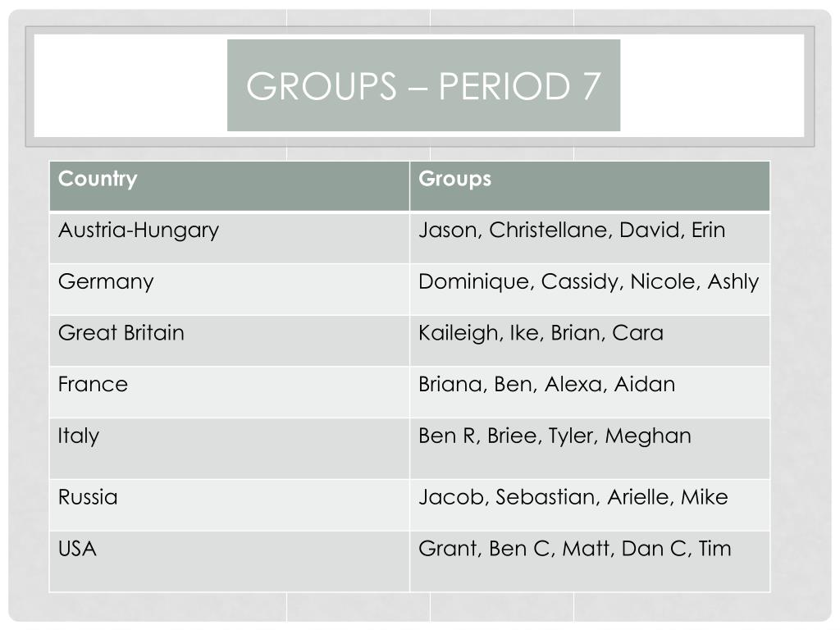
Task: Click the France country cell
Action: pos(230,391)
